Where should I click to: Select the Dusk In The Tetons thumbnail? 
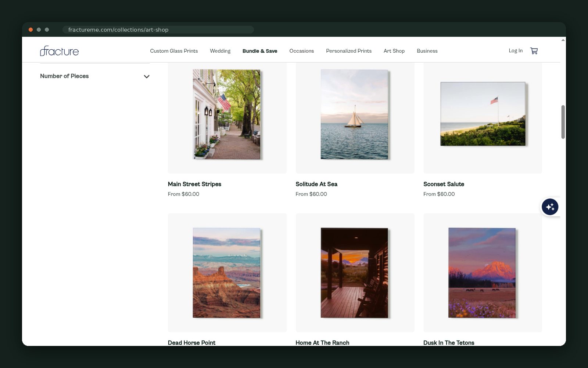point(482,273)
